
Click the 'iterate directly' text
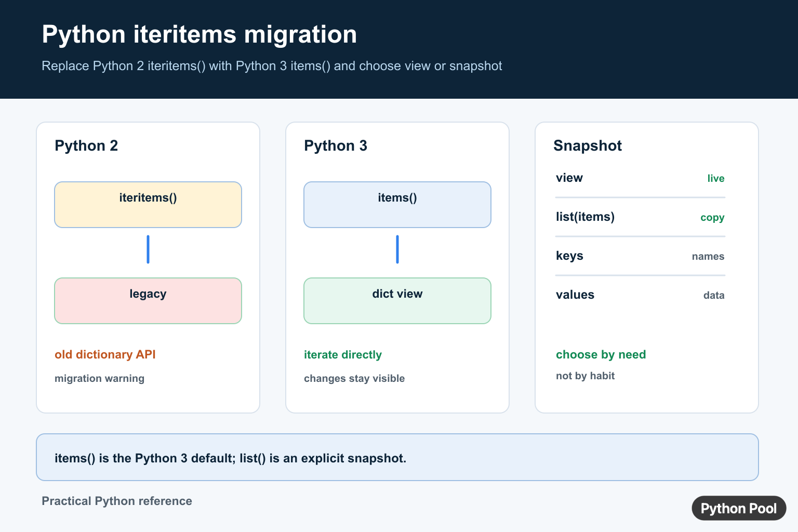343,354
